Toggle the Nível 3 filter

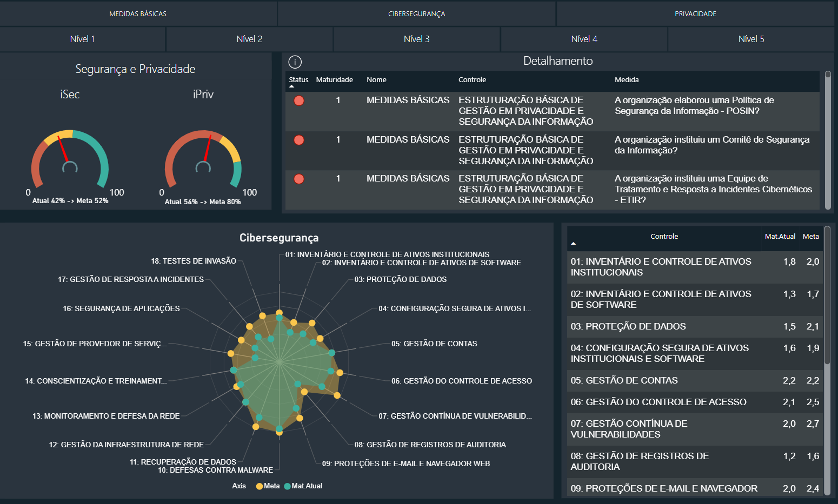point(417,39)
